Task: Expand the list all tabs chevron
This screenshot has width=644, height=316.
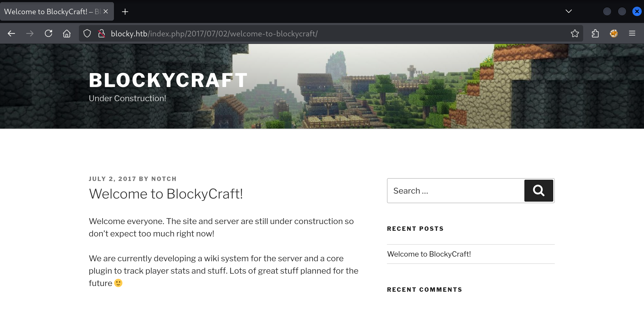Action: point(569,11)
